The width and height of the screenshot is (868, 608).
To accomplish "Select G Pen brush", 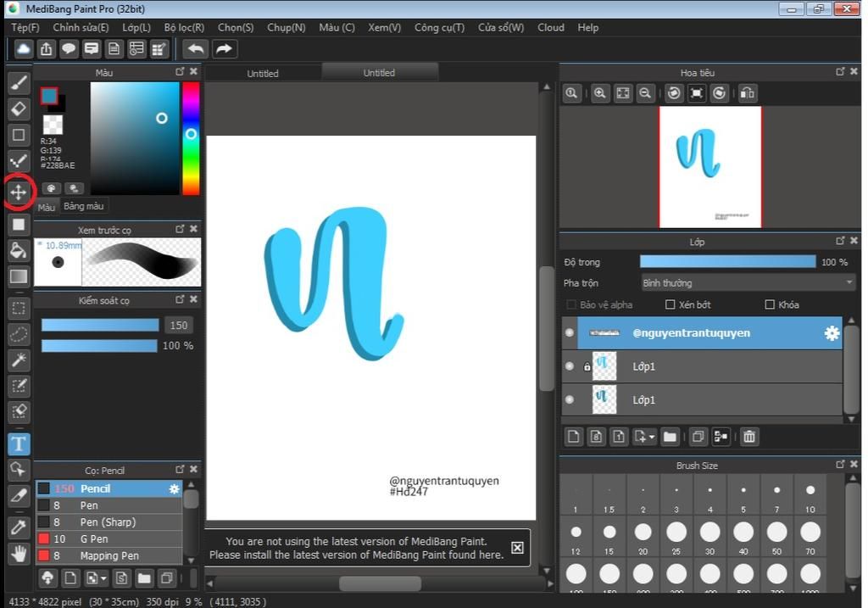I will [109, 538].
